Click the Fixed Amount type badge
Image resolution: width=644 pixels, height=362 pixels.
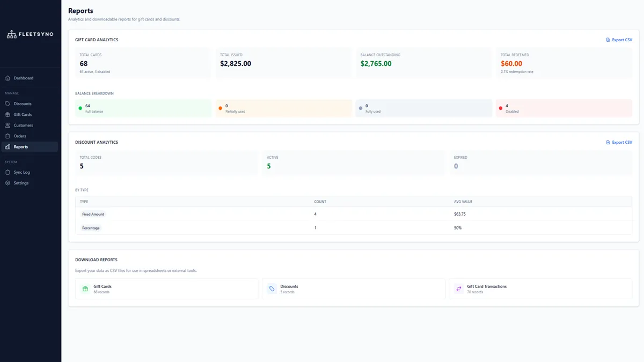click(93, 215)
